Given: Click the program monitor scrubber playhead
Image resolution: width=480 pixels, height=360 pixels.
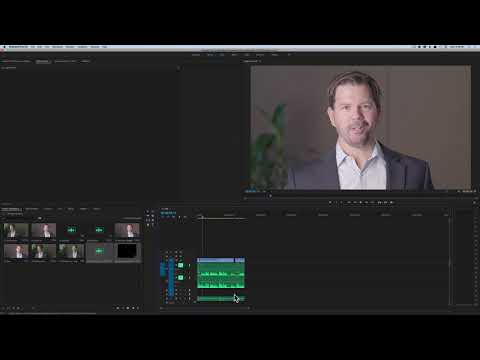Looking at the screenshot, I should point(270,196).
